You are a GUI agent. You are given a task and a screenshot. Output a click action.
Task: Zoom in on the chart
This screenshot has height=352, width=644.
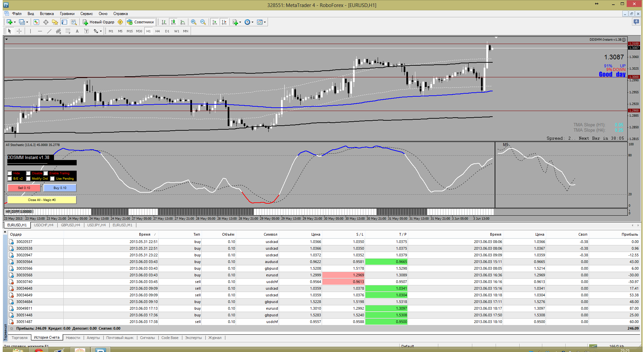point(194,22)
